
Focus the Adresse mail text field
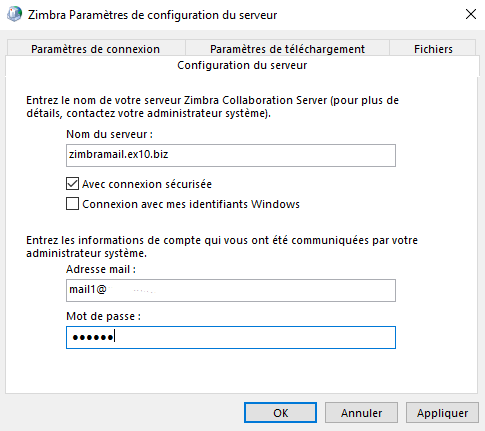231,290
